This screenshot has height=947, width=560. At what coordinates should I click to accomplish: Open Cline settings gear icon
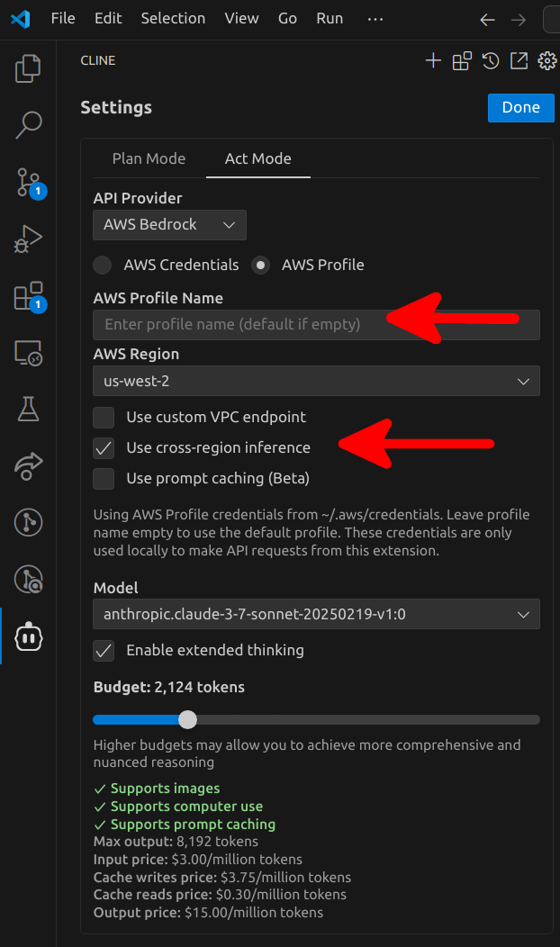point(547,60)
